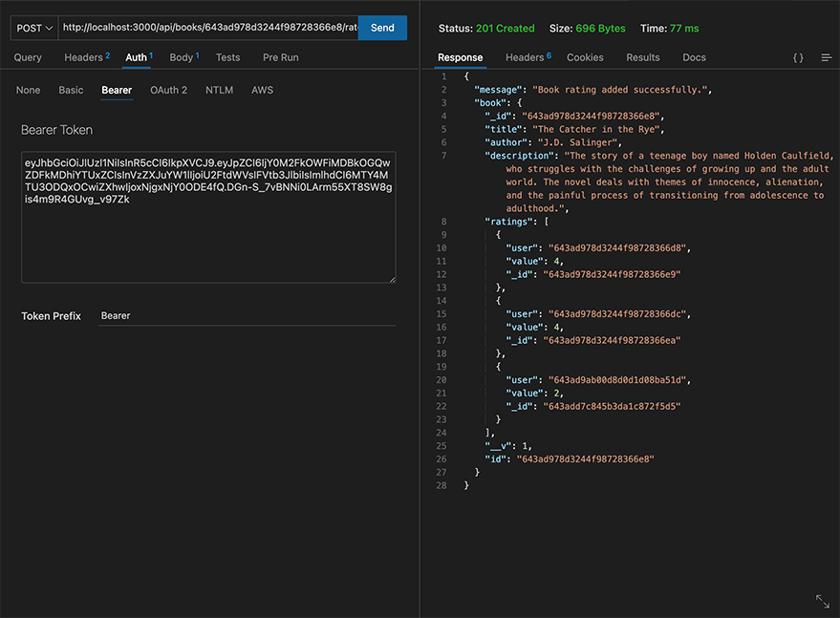
Task: Open the POST method dropdown
Action: pyautogui.click(x=34, y=28)
